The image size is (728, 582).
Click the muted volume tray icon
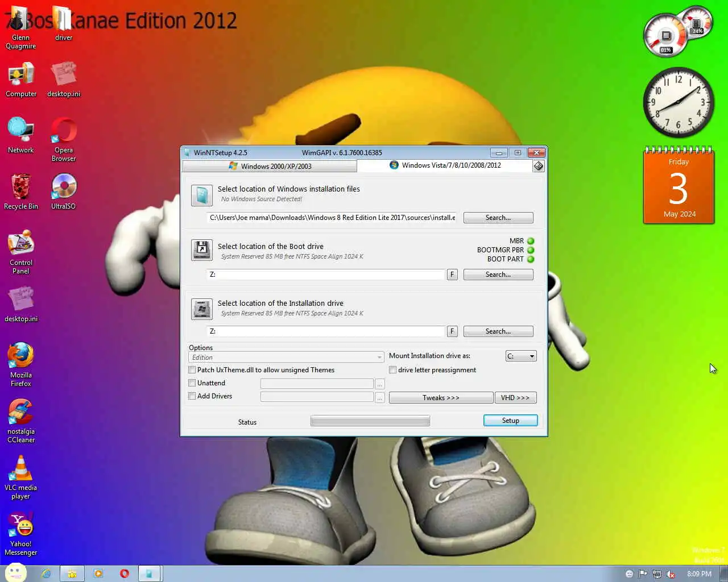[x=671, y=574]
